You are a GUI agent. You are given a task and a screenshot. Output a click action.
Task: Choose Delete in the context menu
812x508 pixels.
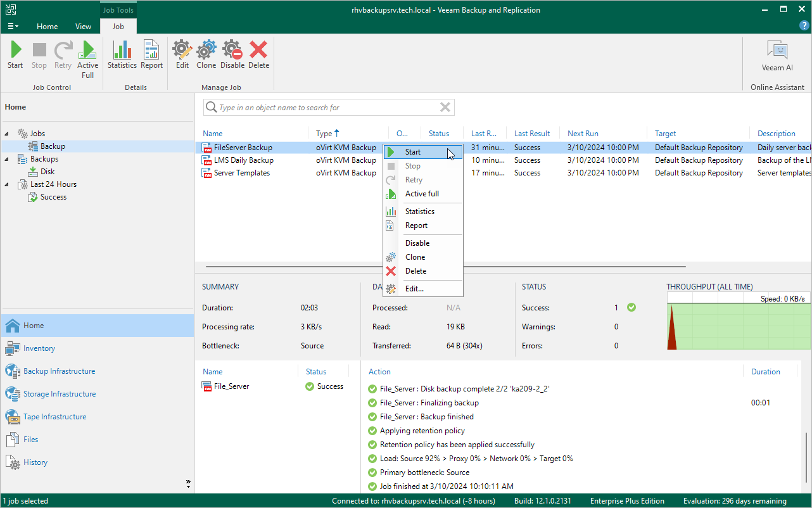tap(423, 271)
